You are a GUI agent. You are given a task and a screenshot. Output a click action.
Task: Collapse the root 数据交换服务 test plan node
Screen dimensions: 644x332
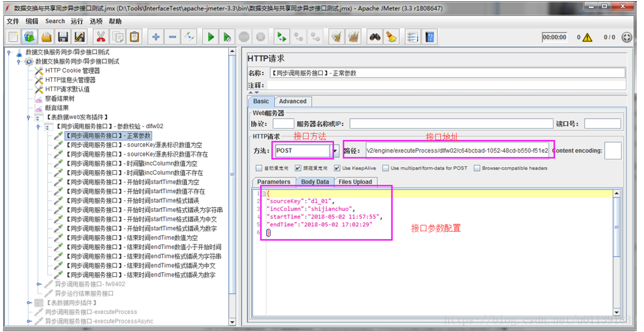[9, 52]
